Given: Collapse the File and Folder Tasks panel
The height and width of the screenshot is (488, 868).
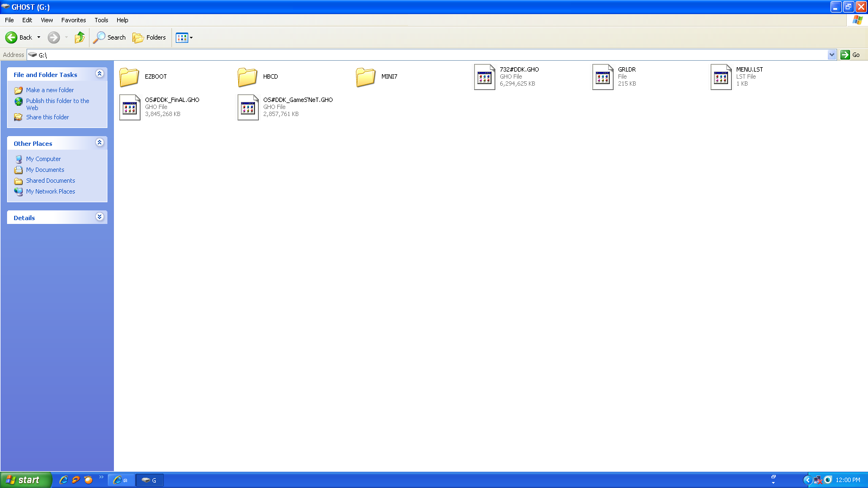Looking at the screenshot, I should tap(99, 74).
